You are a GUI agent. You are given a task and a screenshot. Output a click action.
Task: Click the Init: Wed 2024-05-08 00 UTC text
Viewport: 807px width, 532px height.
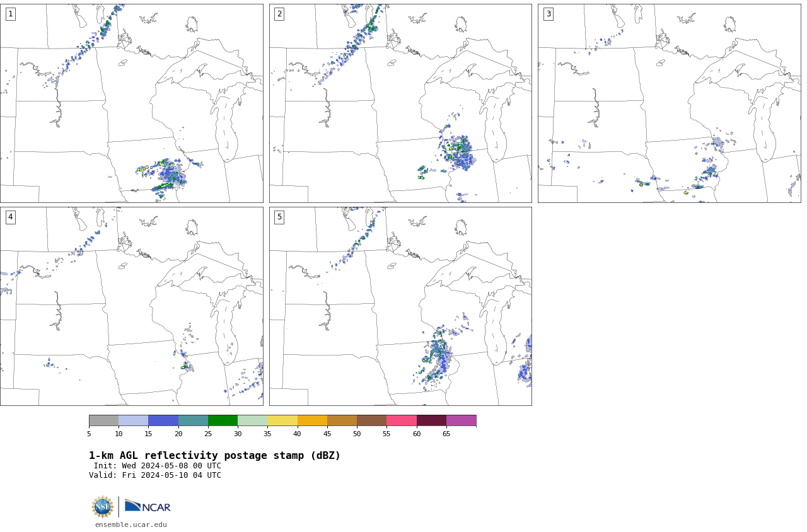click(158, 466)
